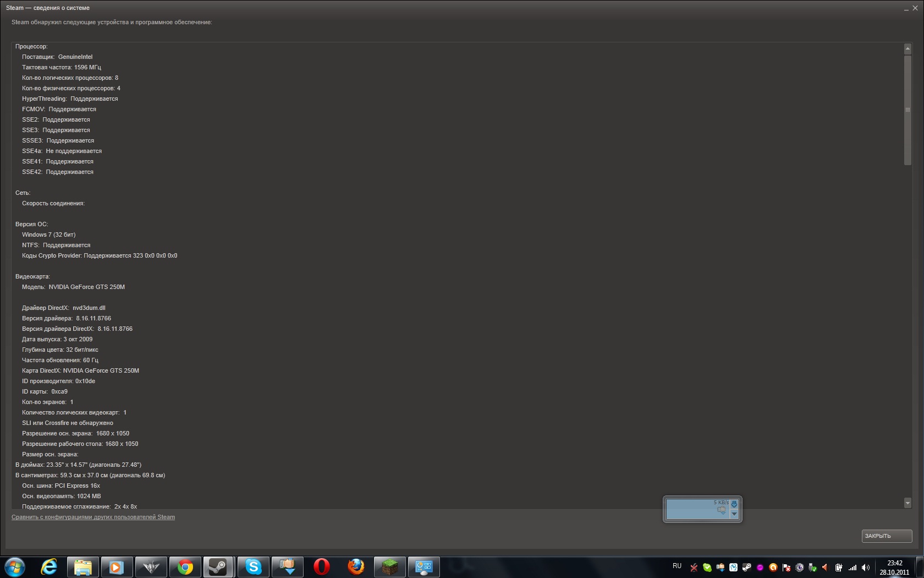The height and width of the screenshot is (578, 924).
Task: Click the blue download arrow on the speed widget
Action: click(734, 504)
